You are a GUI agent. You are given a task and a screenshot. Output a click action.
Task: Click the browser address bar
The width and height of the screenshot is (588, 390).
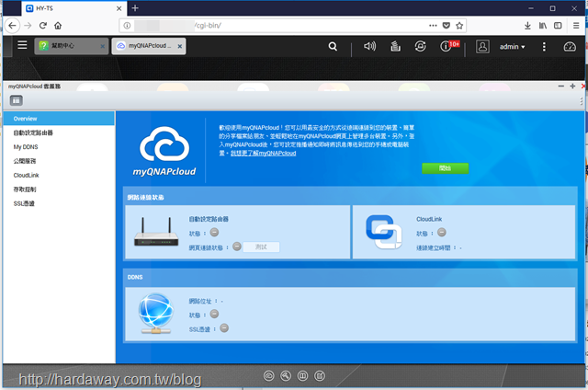292,26
